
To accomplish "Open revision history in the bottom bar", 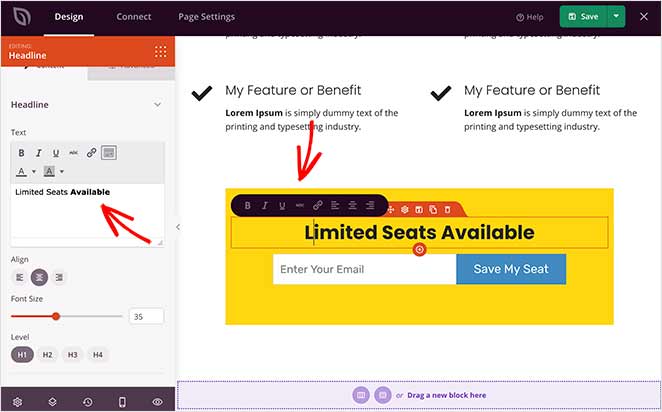I will [87, 401].
